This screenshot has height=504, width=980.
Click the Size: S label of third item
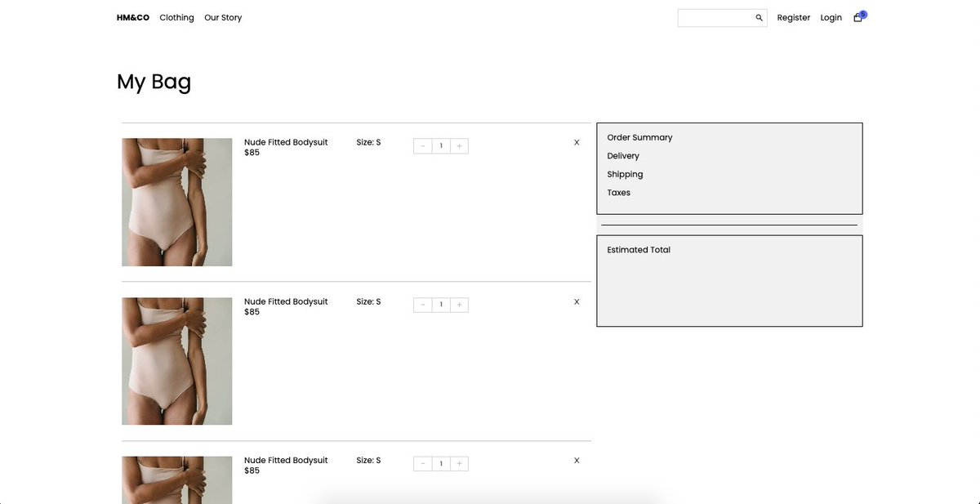[x=368, y=460]
